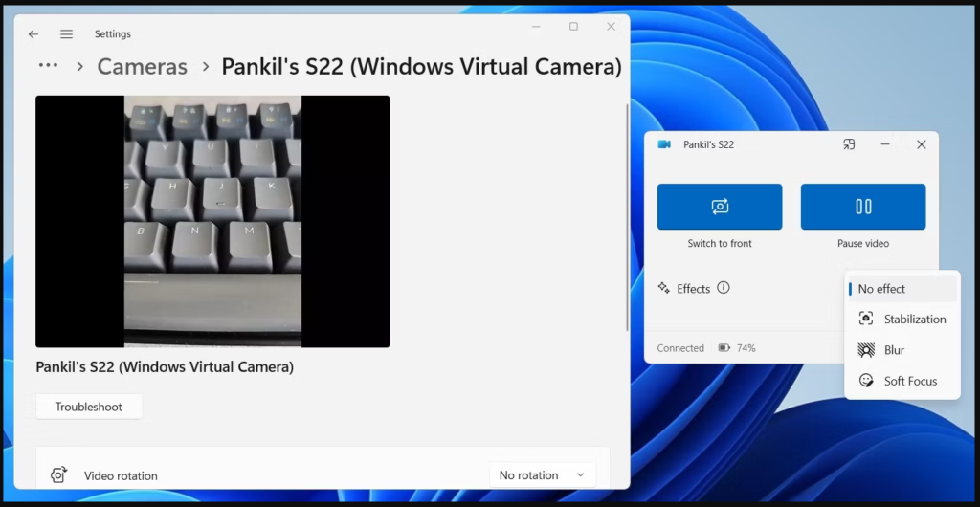Click the Pause video button
The height and width of the screenshot is (507, 980).
point(863,207)
